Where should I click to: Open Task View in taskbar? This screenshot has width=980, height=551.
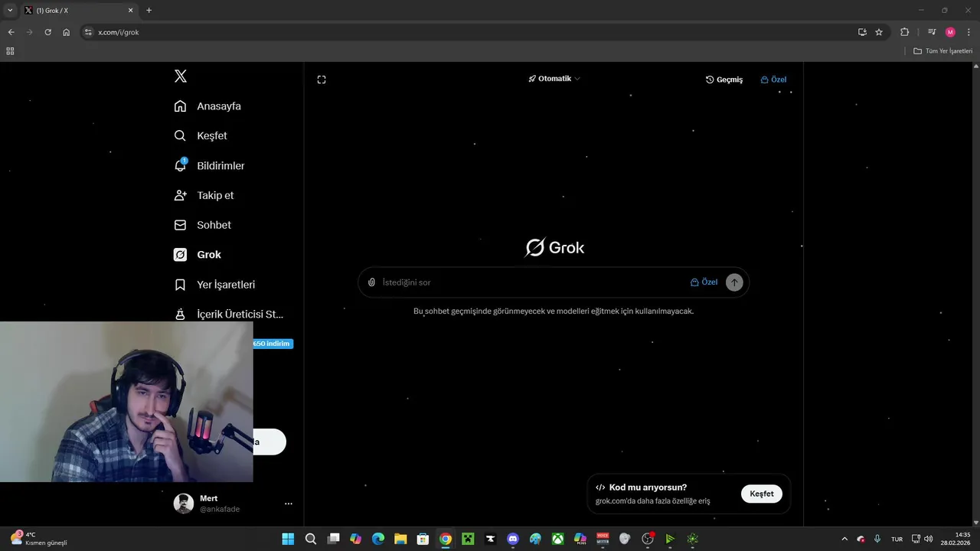tap(333, 539)
